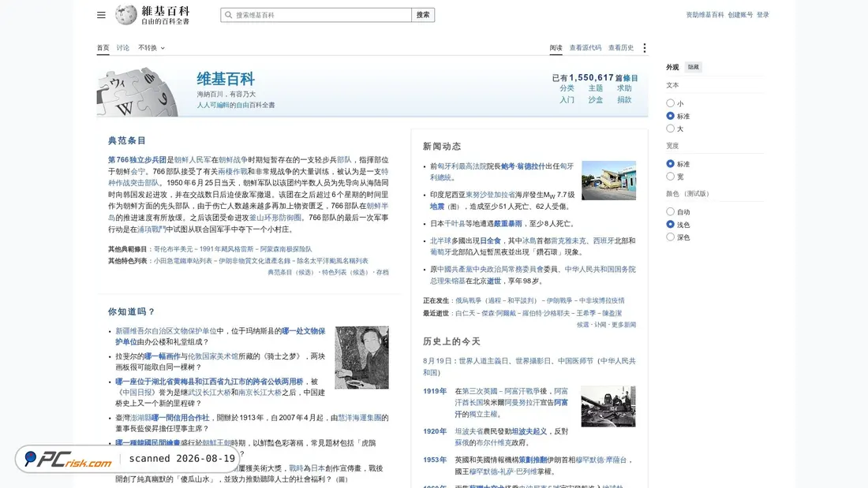Screen dimensions: 868x488
Task: Click the 资助维基百科 link
Action: [705, 15]
